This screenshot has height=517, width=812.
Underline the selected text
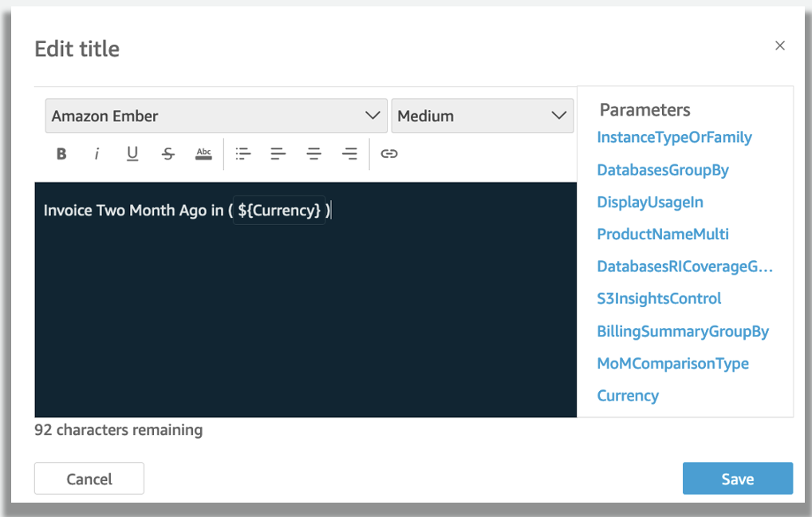pos(132,154)
